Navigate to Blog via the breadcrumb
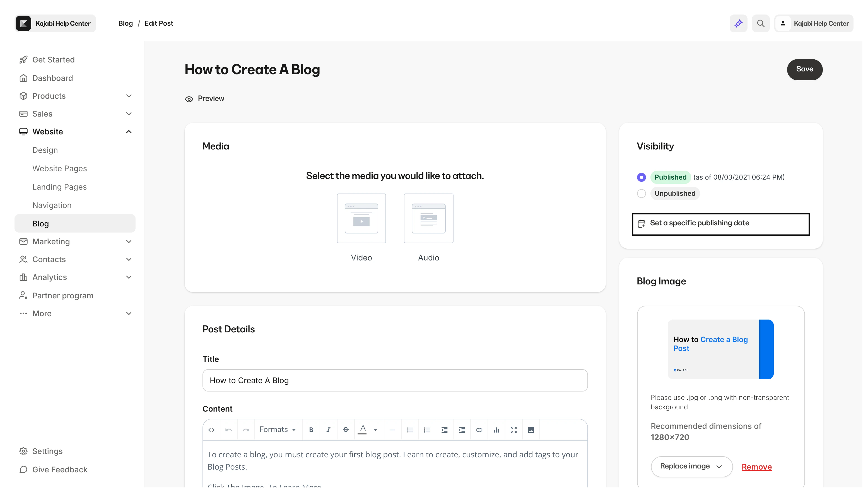868x493 pixels. (125, 23)
